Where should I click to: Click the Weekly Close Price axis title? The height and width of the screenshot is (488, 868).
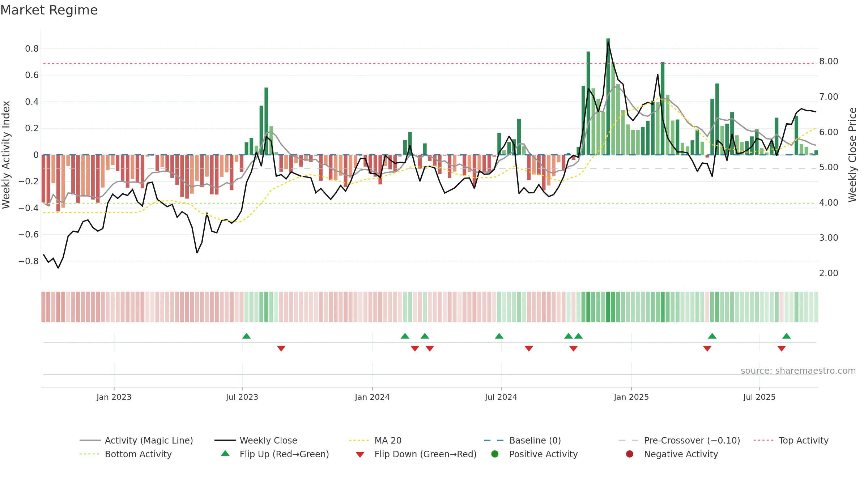[x=852, y=155]
